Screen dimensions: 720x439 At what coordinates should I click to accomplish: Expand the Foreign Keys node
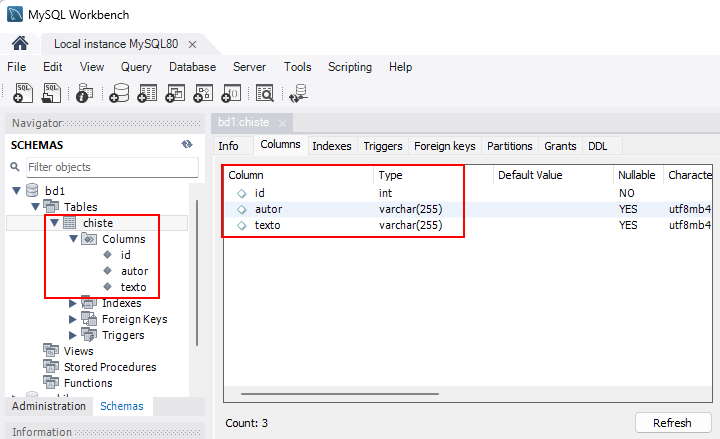tap(73, 319)
